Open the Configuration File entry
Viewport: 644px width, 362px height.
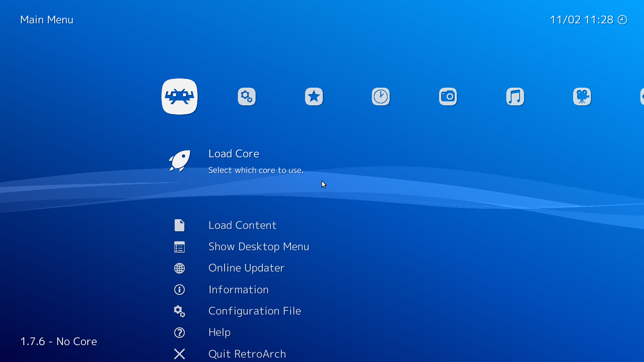255,311
